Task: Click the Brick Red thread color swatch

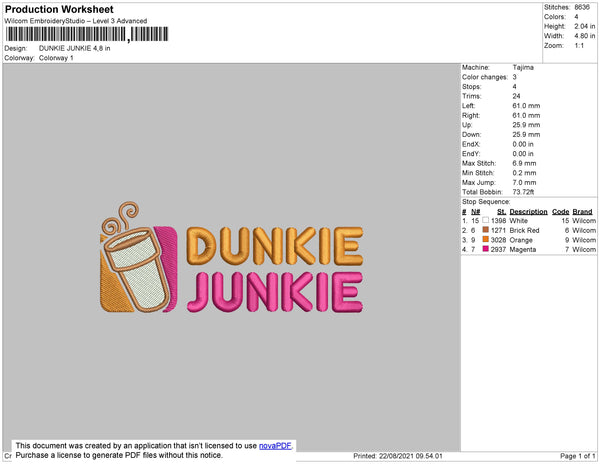Action: pyautogui.click(x=486, y=230)
